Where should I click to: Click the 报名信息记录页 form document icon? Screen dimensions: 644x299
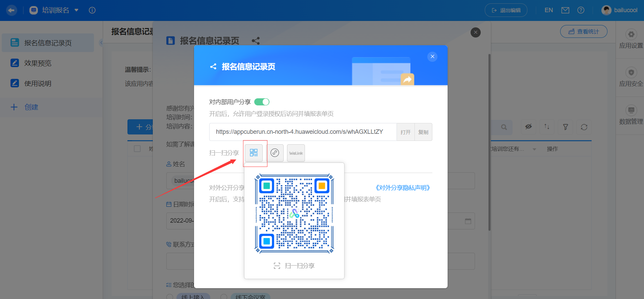(171, 41)
